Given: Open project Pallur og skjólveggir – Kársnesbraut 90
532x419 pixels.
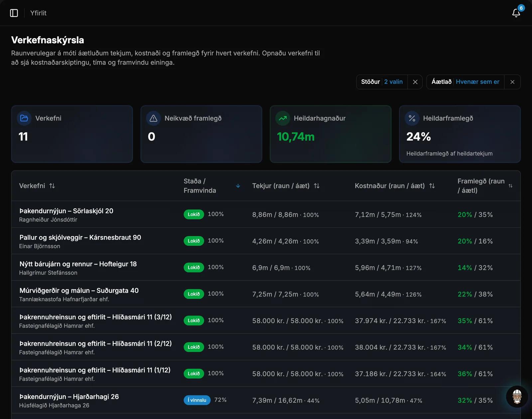Looking at the screenshot, I should [80, 237].
